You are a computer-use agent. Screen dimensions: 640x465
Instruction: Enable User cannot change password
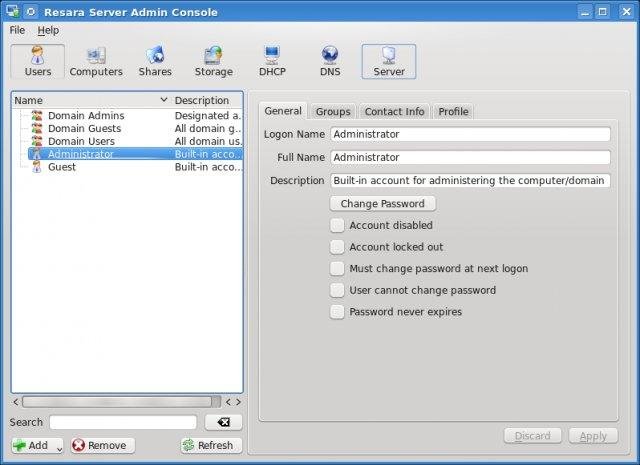pos(337,290)
